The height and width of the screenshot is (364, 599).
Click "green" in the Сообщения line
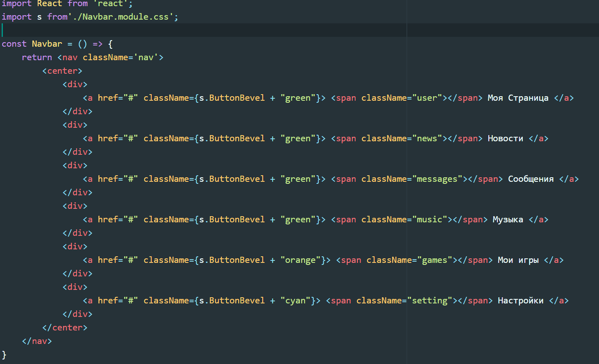(x=298, y=179)
